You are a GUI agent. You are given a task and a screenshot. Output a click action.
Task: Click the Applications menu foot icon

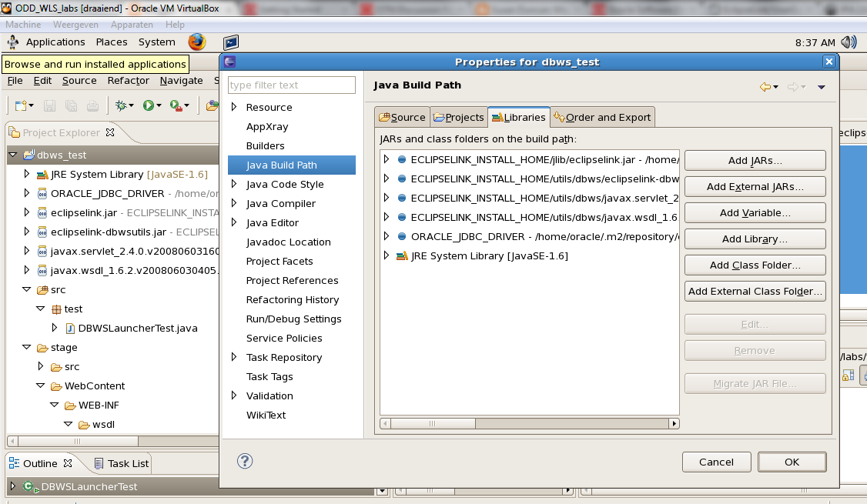(x=13, y=42)
